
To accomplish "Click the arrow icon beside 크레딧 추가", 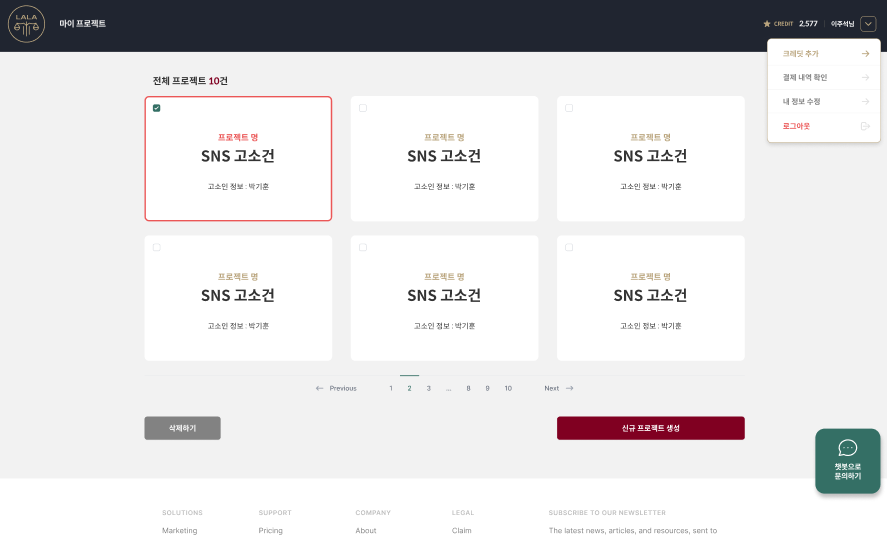I will [x=865, y=54].
